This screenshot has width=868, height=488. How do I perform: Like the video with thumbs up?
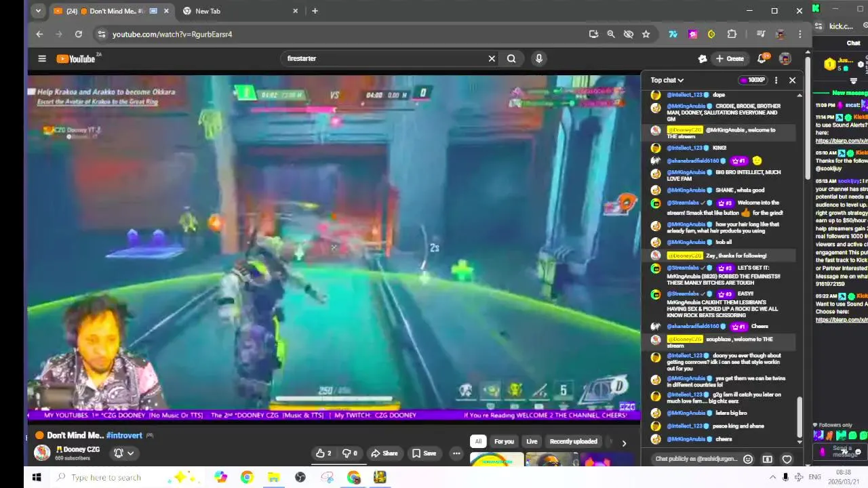click(323, 453)
